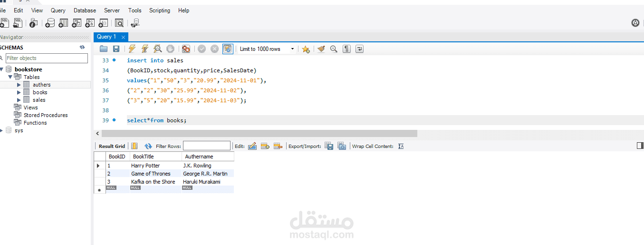Select Functions in schema tree

pos(35,123)
